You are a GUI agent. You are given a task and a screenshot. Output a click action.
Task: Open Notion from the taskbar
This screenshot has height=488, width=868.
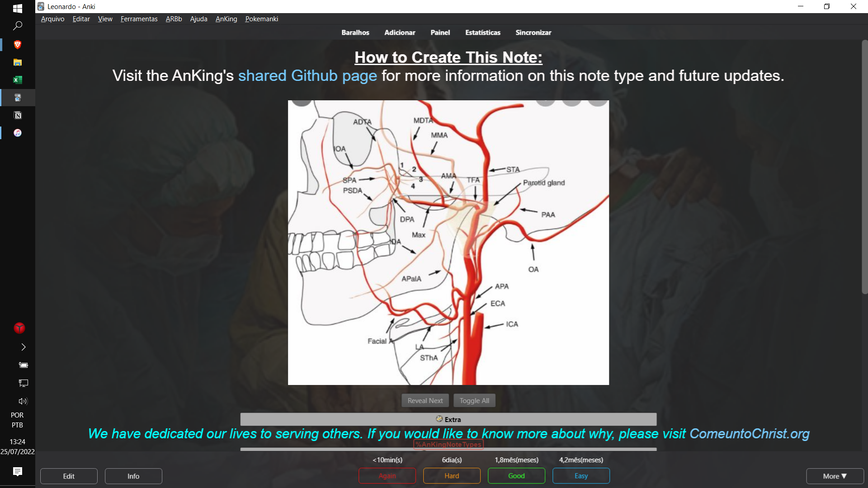[x=18, y=115]
